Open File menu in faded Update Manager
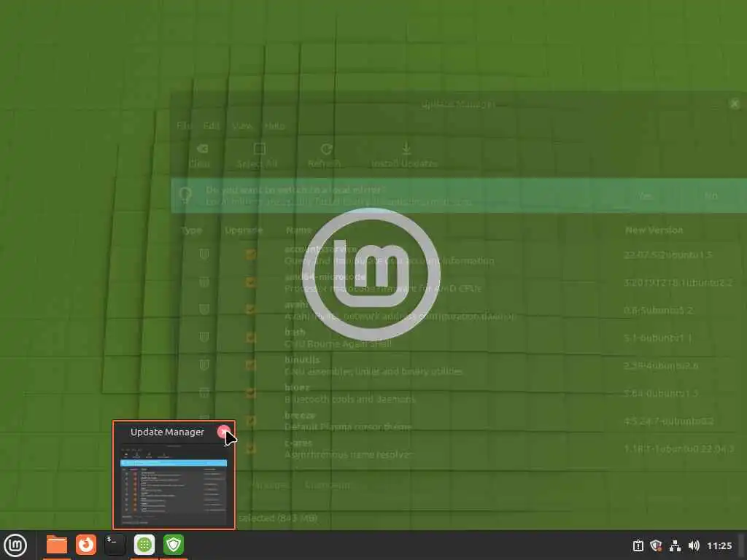Screen dimensions: 747x560 click(x=183, y=126)
